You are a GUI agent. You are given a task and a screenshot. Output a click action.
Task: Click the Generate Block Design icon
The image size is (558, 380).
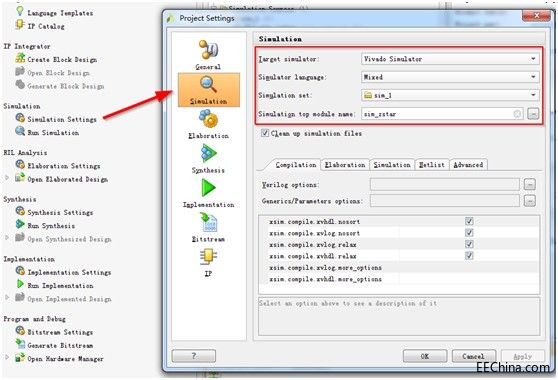click(x=20, y=85)
